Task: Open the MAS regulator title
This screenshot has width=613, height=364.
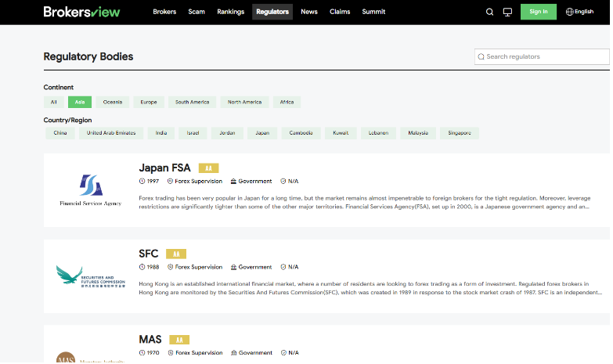Action: pyautogui.click(x=150, y=340)
